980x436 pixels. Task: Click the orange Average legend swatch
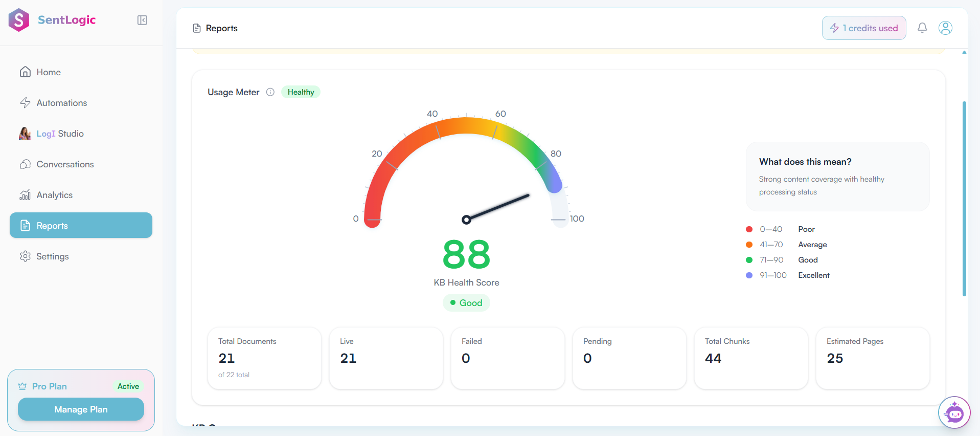click(x=749, y=245)
